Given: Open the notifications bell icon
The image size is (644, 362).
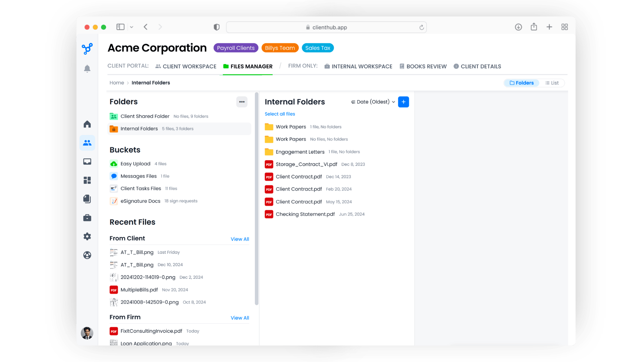Looking at the screenshot, I should click(87, 68).
